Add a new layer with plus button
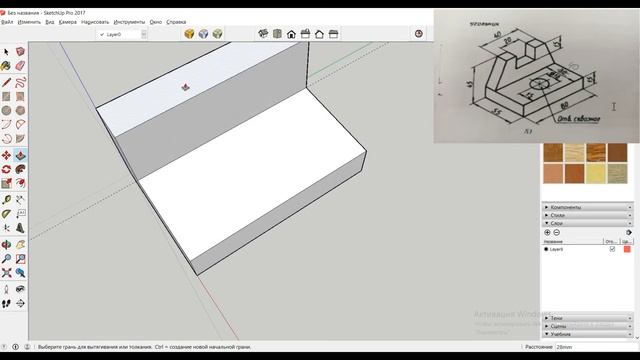Viewport: 640px width, 360px height. tap(547, 233)
